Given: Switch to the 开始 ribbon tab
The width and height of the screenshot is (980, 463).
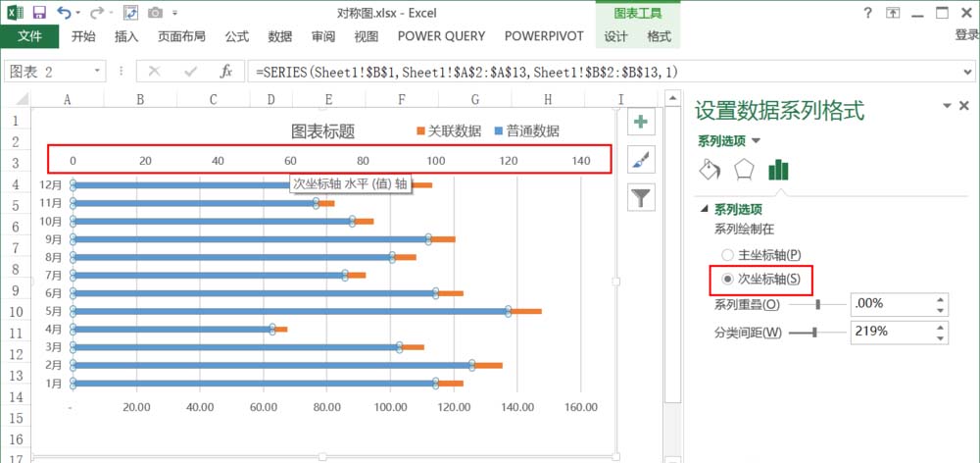Looking at the screenshot, I should click(x=83, y=36).
